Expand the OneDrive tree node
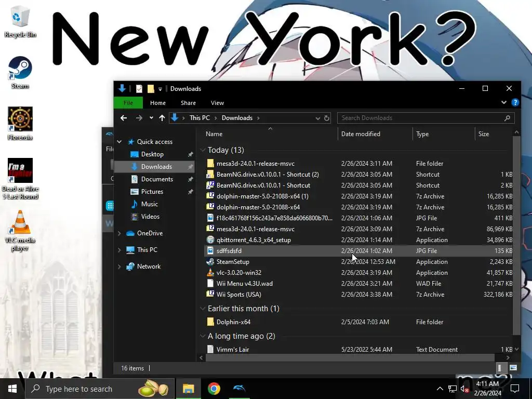This screenshot has height=399, width=532. click(119, 233)
